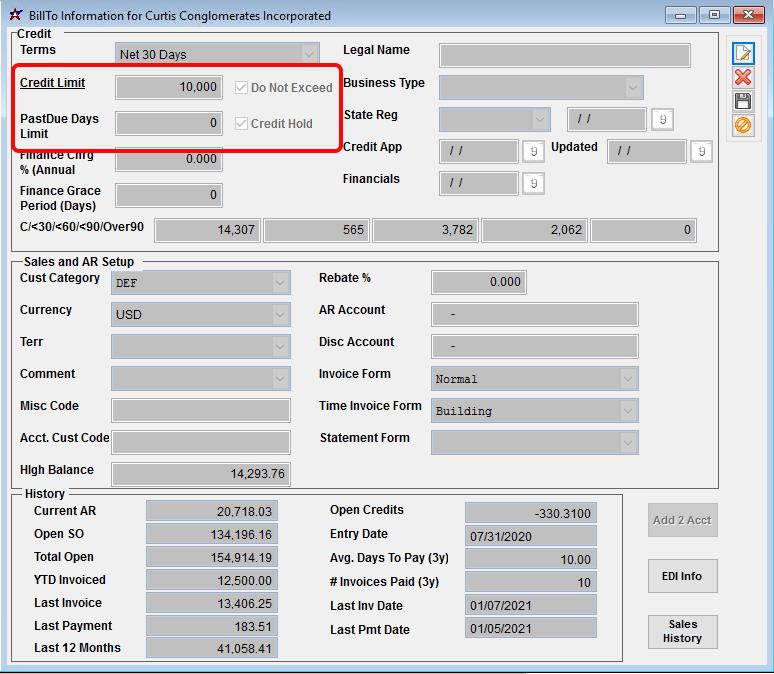Click the EDI Info button
774x674 pixels.
(682, 577)
